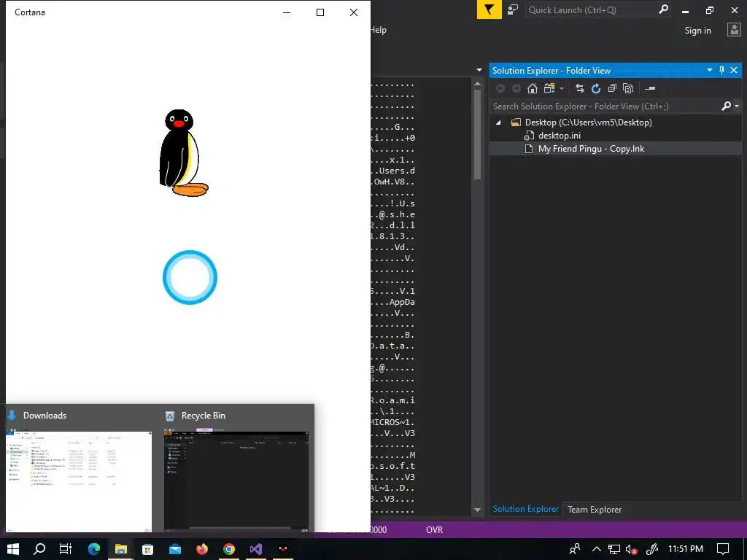This screenshot has width=747, height=560.
Task: Maximize the Cortana window
Action: [320, 12]
